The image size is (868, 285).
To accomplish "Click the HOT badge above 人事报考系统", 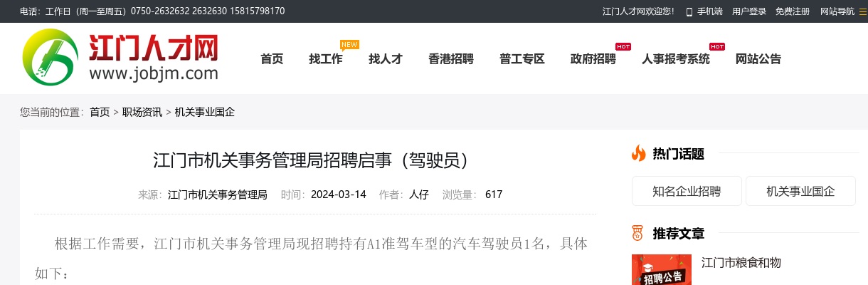I will (x=717, y=46).
